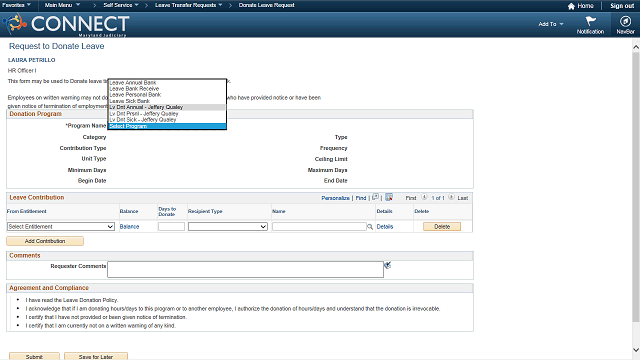
Task: Open the Notification flag icon
Action: [x=590, y=21]
